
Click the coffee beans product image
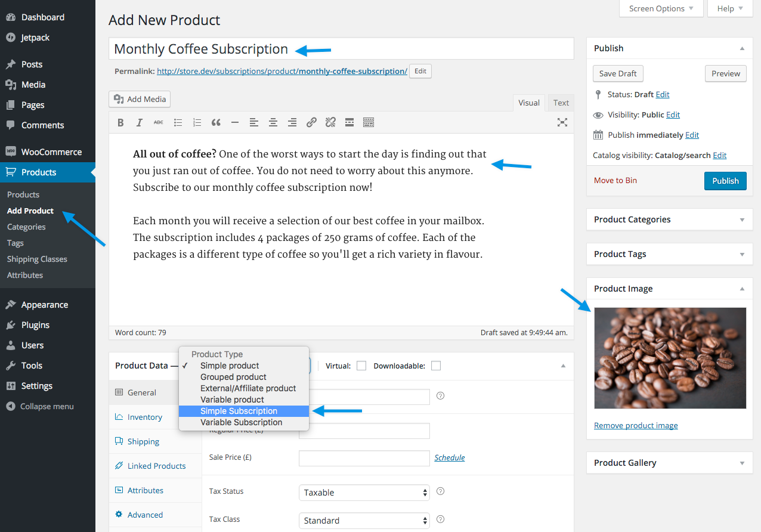click(x=670, y=358)
